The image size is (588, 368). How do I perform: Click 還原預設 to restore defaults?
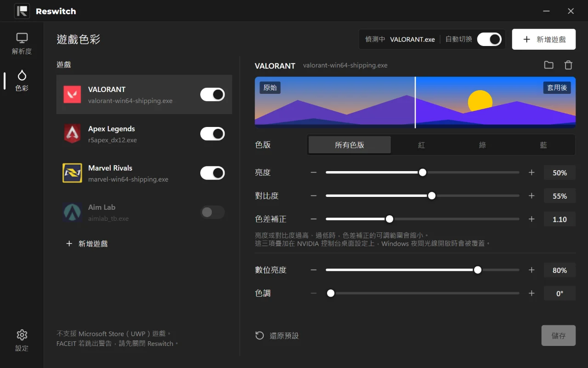click(x=277, y=336)
